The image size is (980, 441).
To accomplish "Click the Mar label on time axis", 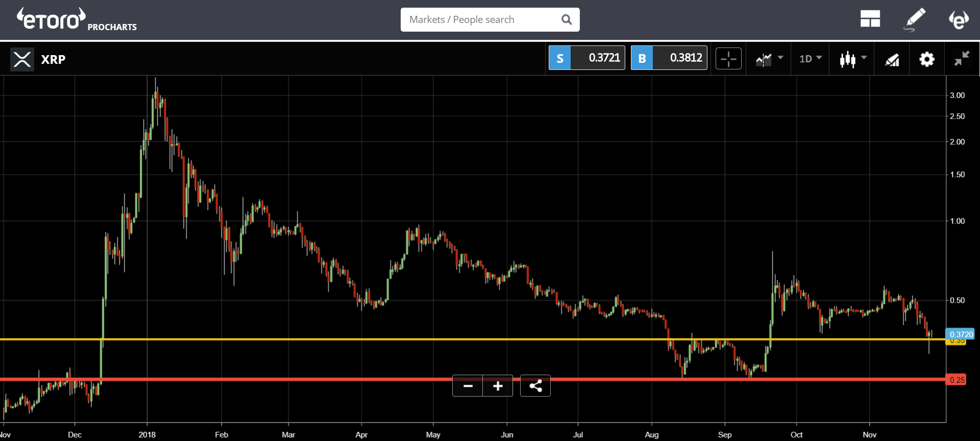I will [x=288, y=434].
